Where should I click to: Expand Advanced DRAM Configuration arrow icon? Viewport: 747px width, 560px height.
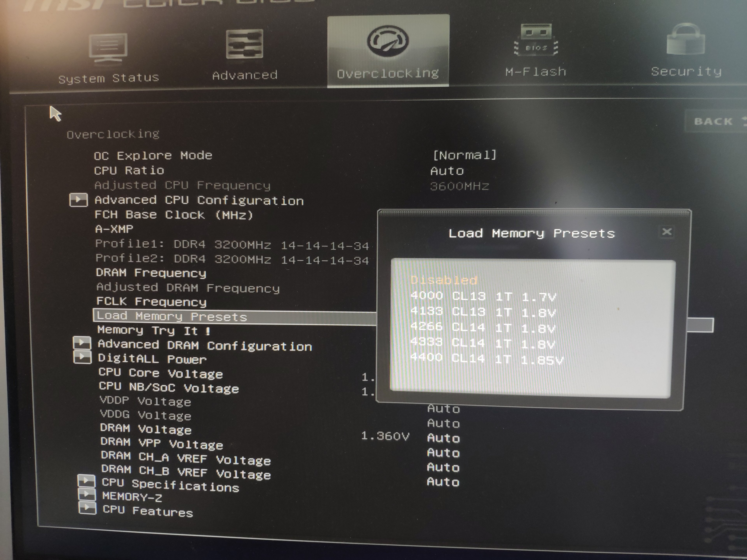point(82,343)
